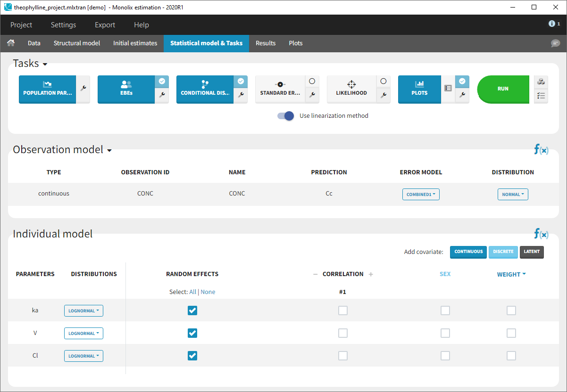This screenshot has height=392, width=567.
Task: Click the plots list selection icon
Action: 448,88
